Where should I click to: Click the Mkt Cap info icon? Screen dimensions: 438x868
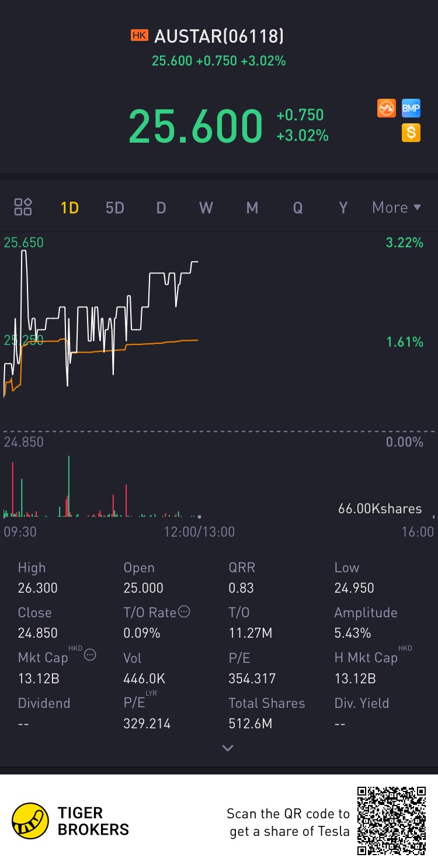(x=90, y=655)
